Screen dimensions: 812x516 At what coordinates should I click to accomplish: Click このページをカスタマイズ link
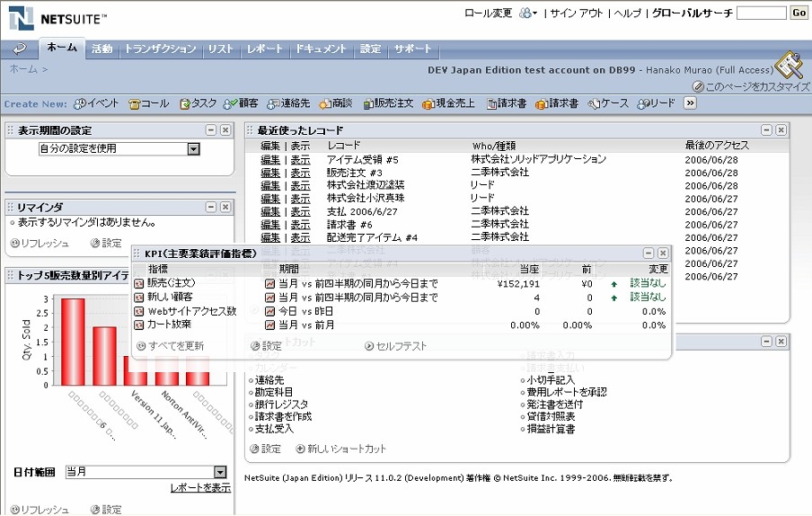tap(752, 86)
